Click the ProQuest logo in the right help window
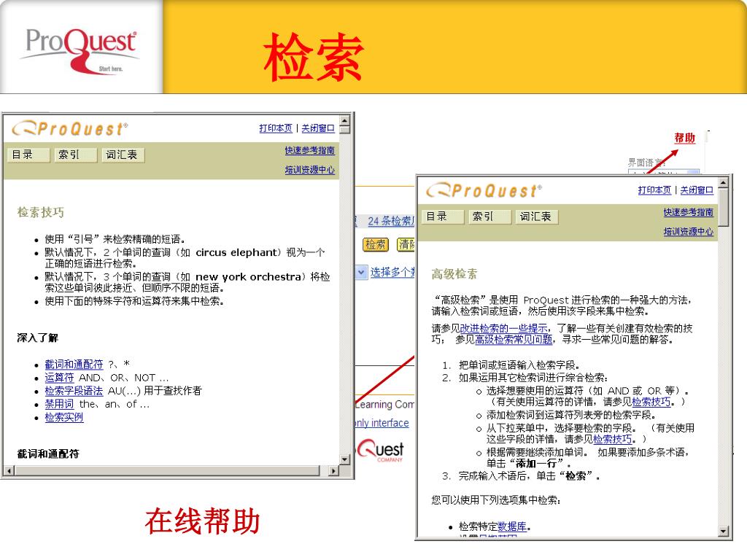The height and width of the screenshot is (560, 747). point(484,191)
